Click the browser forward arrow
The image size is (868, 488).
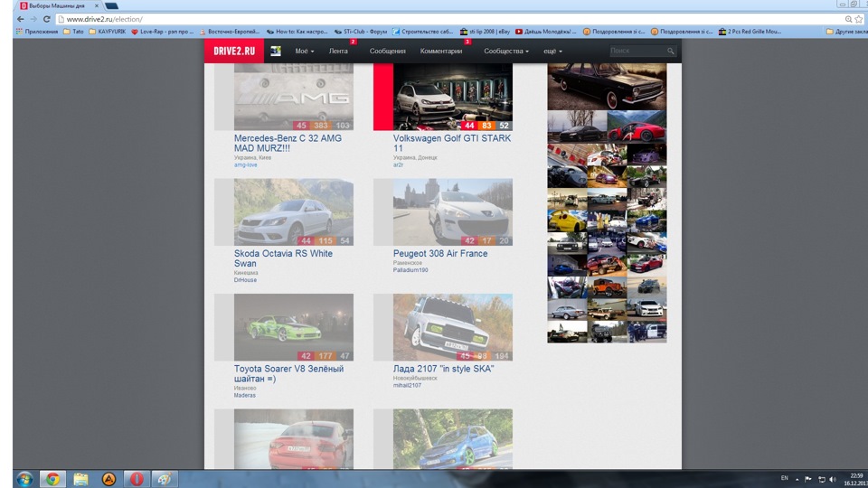33,19
